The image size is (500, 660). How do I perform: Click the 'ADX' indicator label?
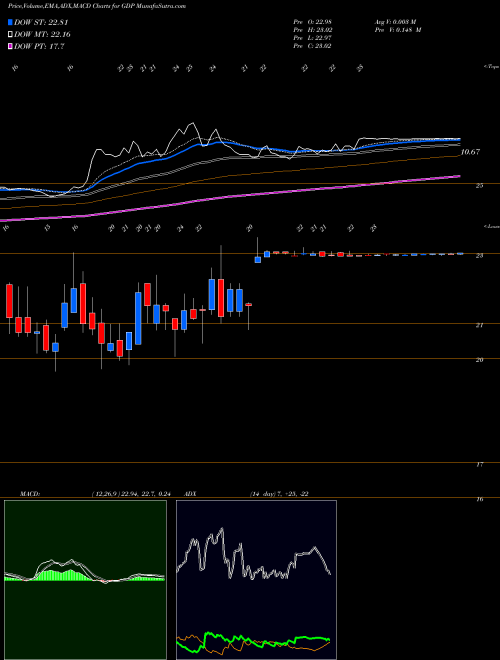tap(191, 493)
